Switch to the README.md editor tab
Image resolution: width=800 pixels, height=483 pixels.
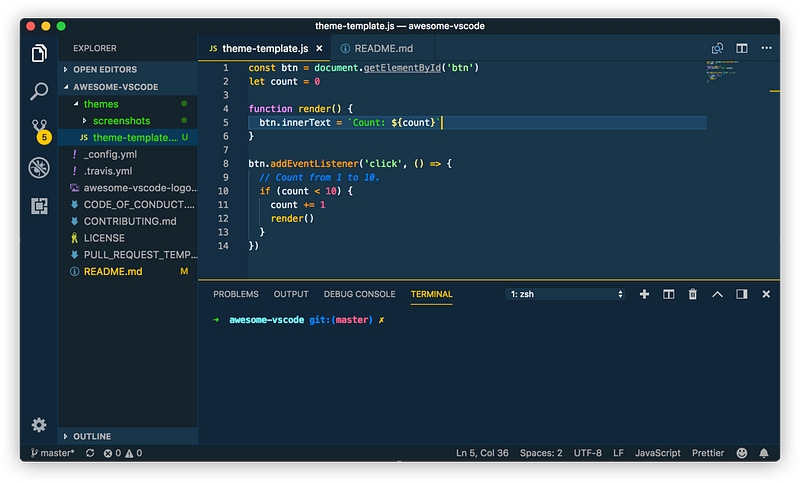[376, 48]
